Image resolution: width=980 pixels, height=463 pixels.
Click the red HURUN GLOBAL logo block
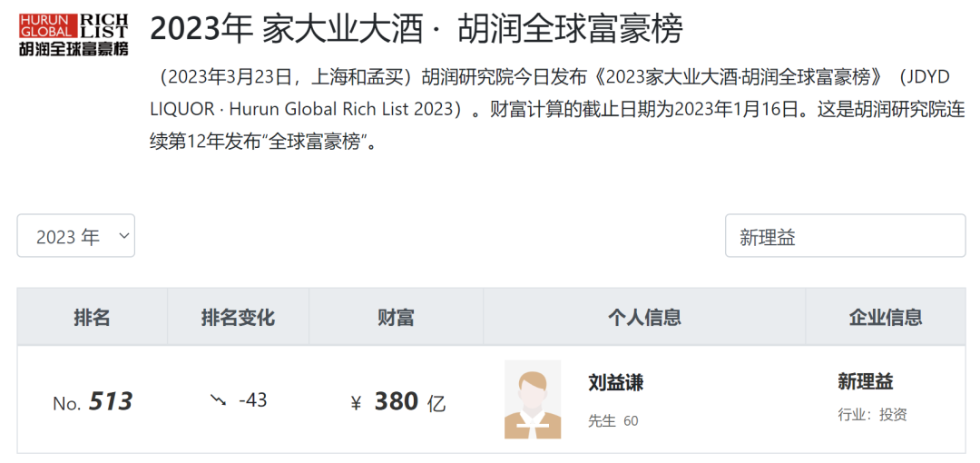point(45,25)
